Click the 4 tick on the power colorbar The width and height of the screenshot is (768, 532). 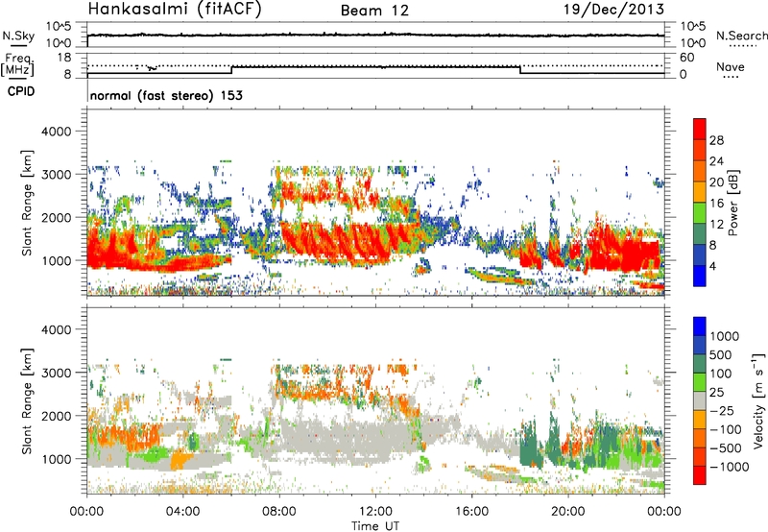[x=712, y=266]
